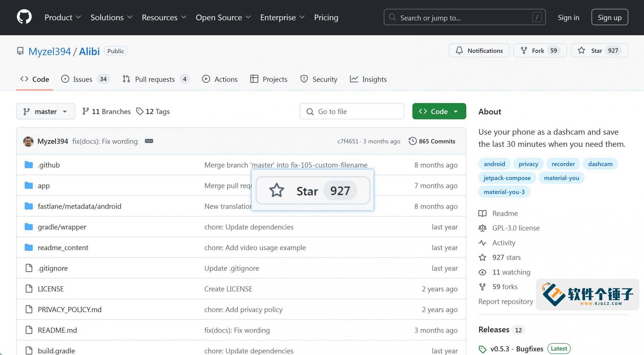
Task: Open commit hash c7f4651
Action: (348, 141)
